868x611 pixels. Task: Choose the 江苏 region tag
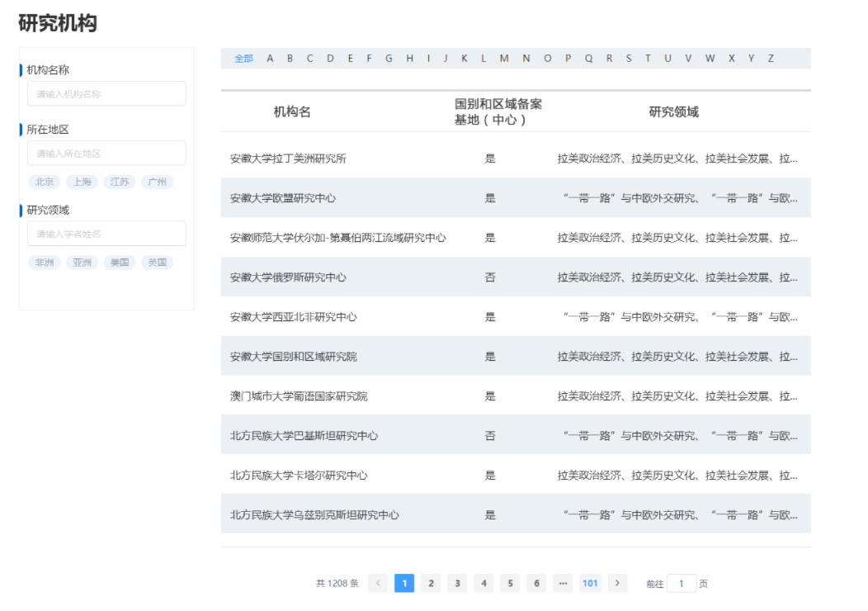coord(120,182)
